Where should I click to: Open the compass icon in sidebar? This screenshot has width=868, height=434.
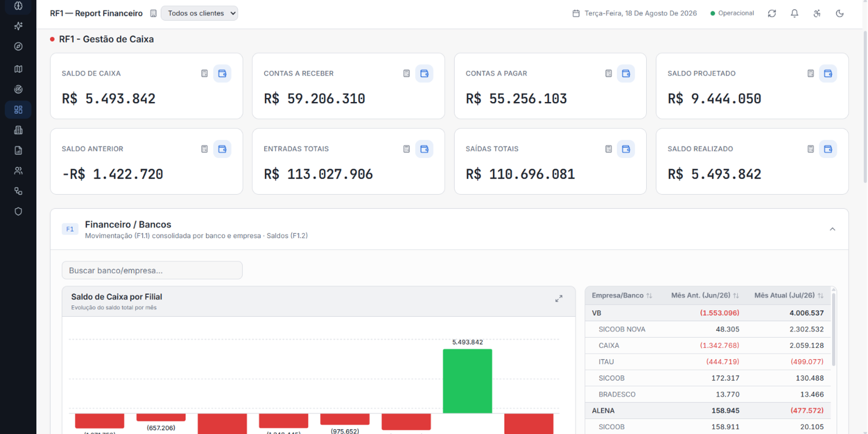[x=18, y=47]
